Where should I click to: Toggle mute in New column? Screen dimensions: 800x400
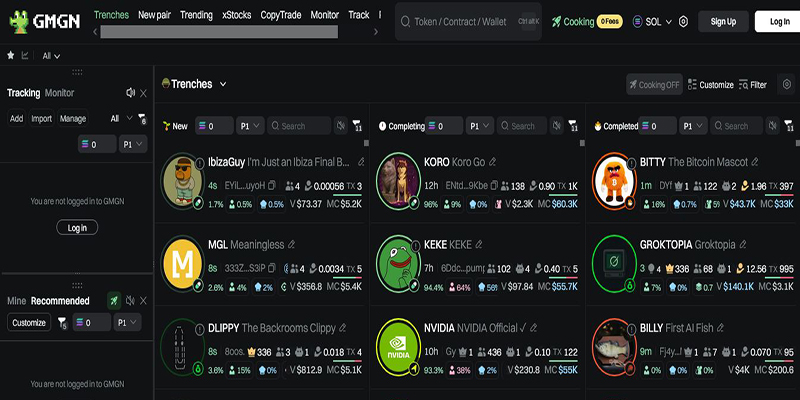pyautogui.click(x=340, y=126)
